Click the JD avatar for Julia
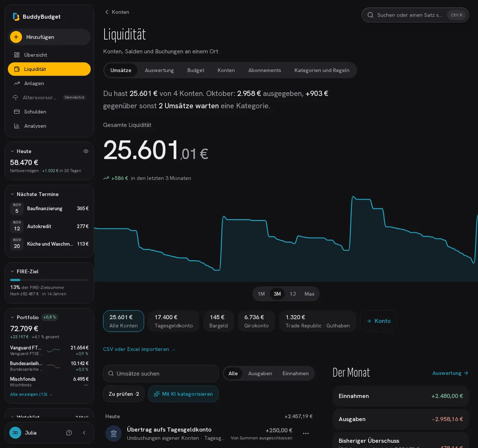Viewport: 478px width, 448px height. [x=15, y=433]
